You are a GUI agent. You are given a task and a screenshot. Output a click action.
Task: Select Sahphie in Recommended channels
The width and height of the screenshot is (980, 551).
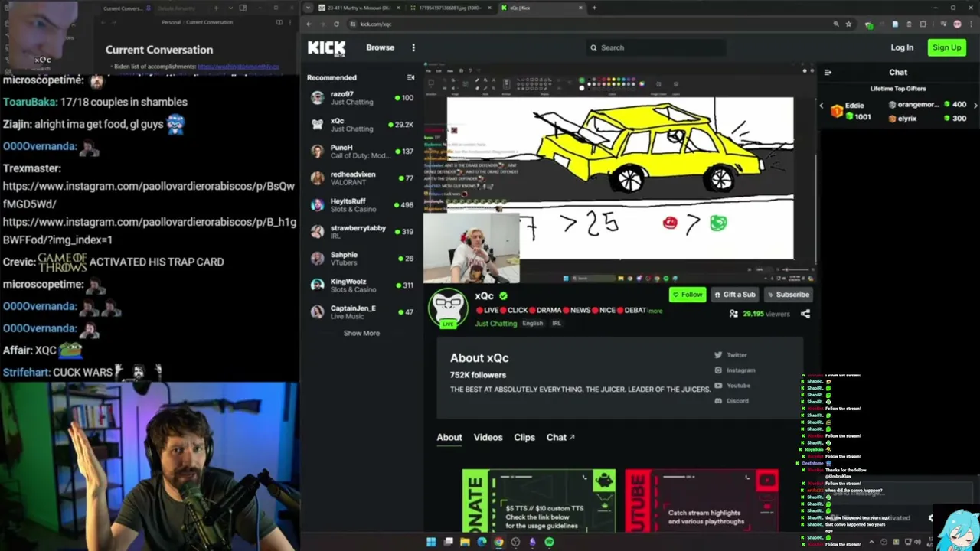point(361,259)
